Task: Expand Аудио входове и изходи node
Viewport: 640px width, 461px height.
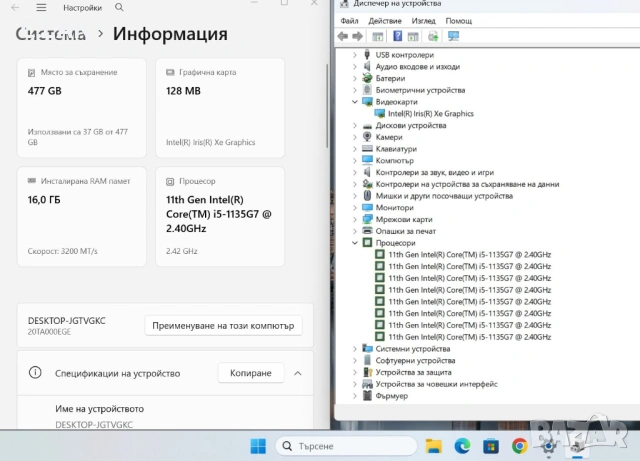Action: 355,67
